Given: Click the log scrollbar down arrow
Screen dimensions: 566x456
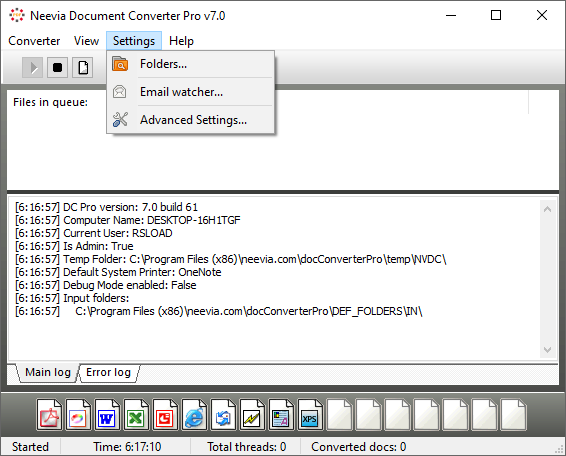Looking at the screenshot, I should pyautogui.click(x=548, y=350).
